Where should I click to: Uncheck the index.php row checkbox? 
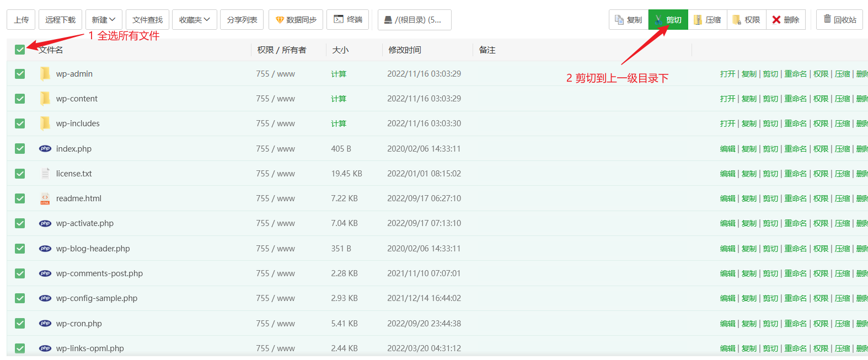(x=20, y=149)
